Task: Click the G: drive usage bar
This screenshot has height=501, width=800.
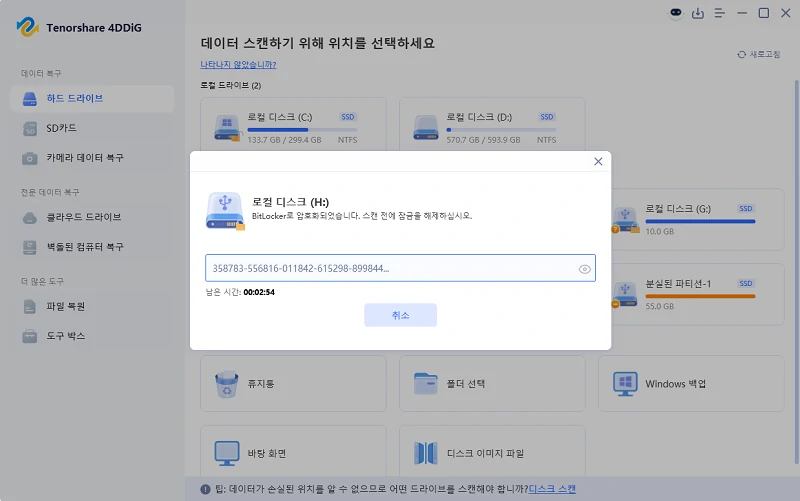Action: (x=700, y=221)
